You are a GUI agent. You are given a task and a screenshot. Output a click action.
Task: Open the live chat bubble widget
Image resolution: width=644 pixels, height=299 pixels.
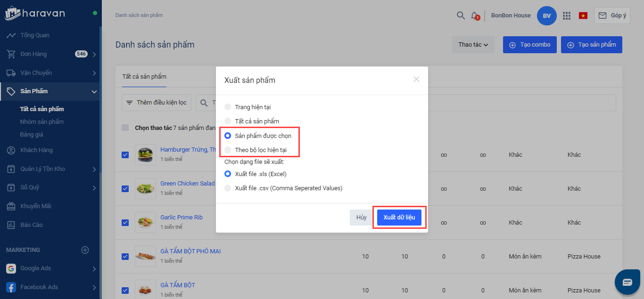click(627, 282)
